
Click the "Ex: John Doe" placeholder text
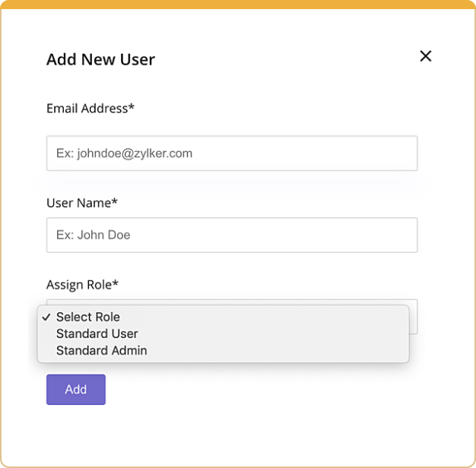pyautogui.click(x=93, y=236)
